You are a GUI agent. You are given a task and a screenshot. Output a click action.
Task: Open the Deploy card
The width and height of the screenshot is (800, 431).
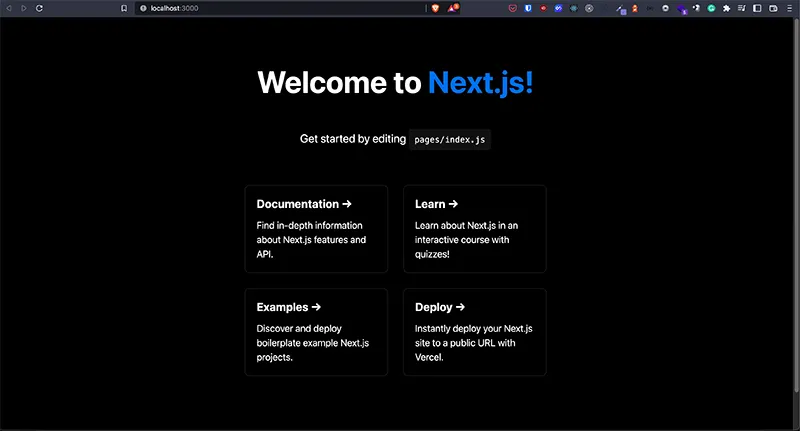click(474, 332)
